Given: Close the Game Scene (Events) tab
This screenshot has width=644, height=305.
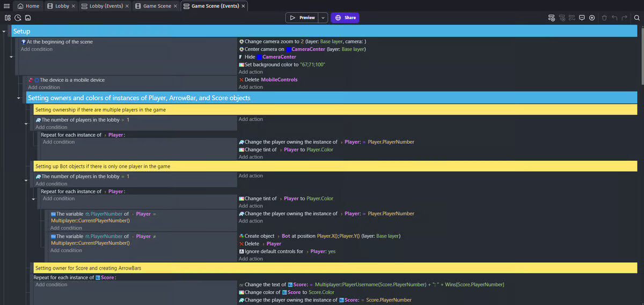Looking at the screenshot, I should (243, 6).
